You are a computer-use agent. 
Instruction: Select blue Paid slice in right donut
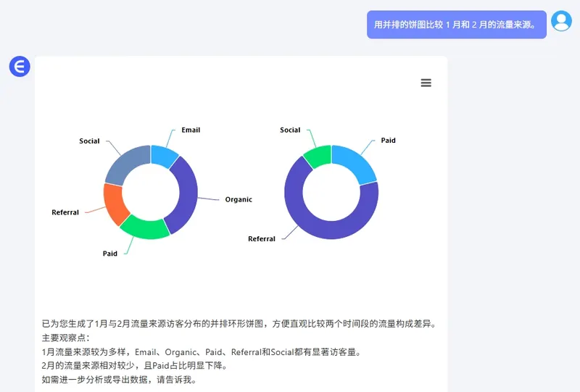(355, 163)
